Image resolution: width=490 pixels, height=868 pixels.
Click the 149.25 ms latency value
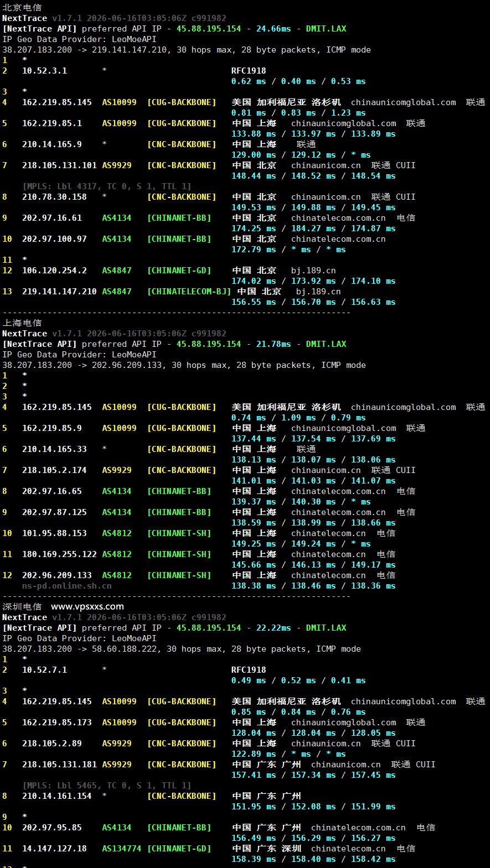(254, 544)
